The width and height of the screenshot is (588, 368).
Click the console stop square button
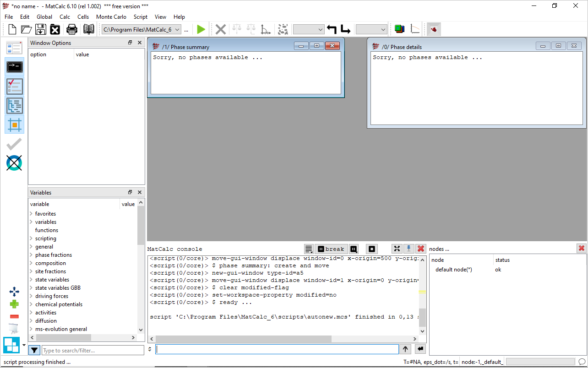click(372, 249)
